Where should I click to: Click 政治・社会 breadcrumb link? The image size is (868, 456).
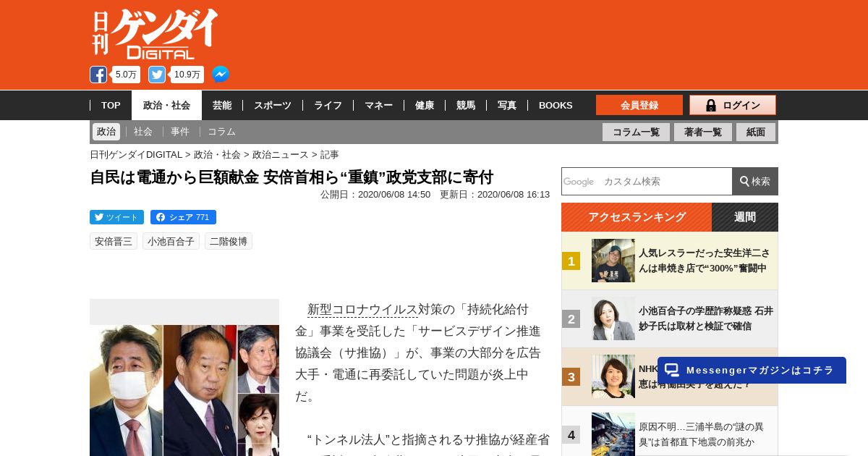click(x=217, y=155)
